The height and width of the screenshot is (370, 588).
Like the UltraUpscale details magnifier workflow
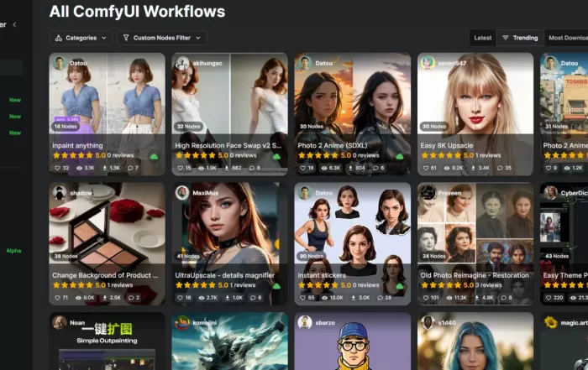coord(180,298)
